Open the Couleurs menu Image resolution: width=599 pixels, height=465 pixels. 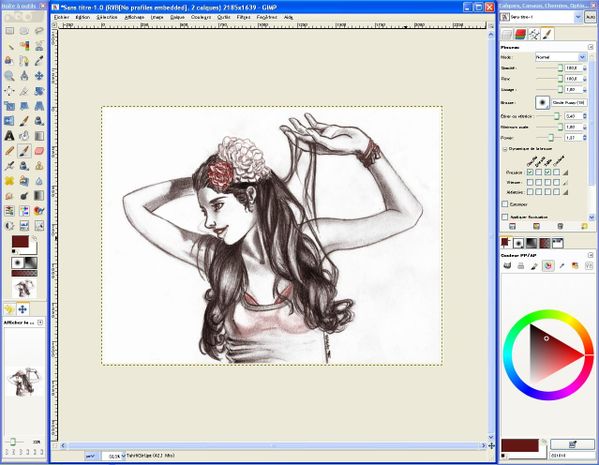tap(201, 17)
